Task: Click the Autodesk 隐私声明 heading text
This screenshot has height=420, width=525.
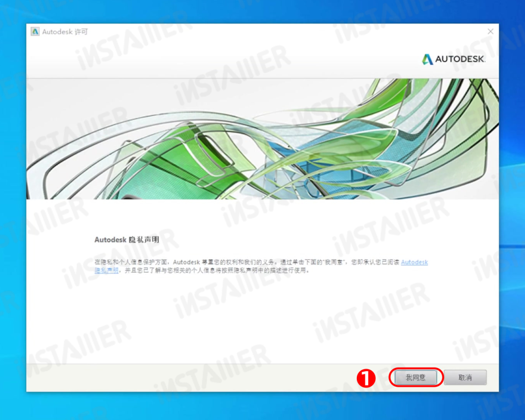Action: (x=126, y=240)
